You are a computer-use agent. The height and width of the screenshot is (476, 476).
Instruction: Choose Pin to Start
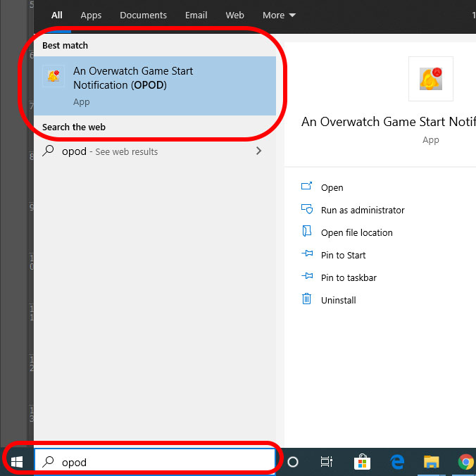tap(344, 256)
